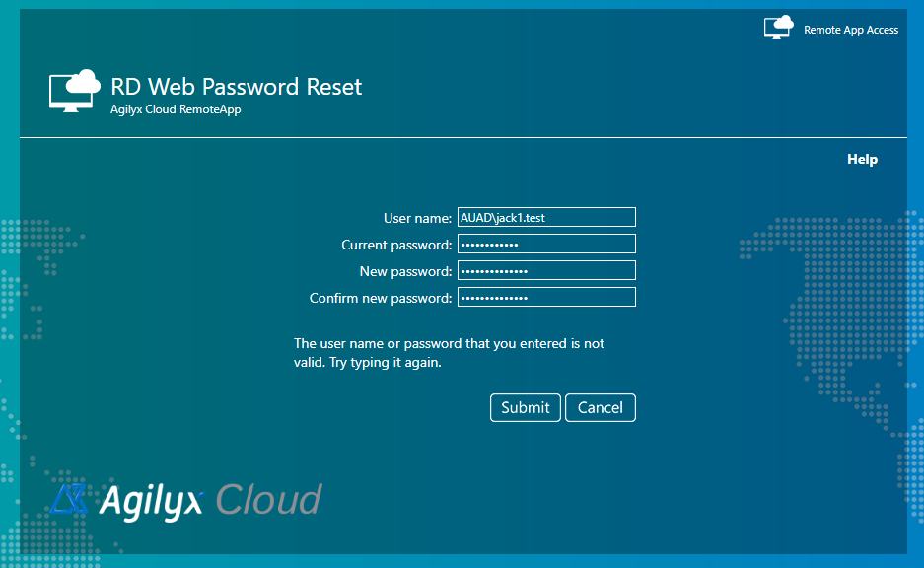Click the invalid user name or password message
924x568 pixels.
click(449, 353)
